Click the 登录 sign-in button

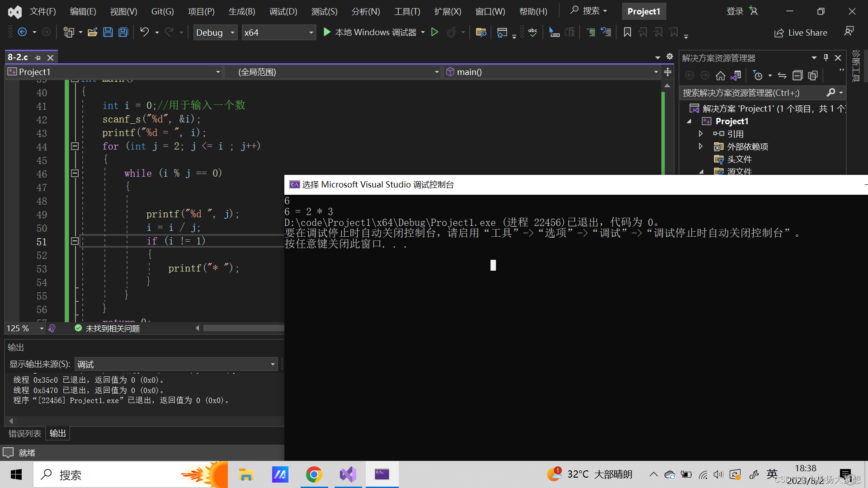click(x=742, y=11)
